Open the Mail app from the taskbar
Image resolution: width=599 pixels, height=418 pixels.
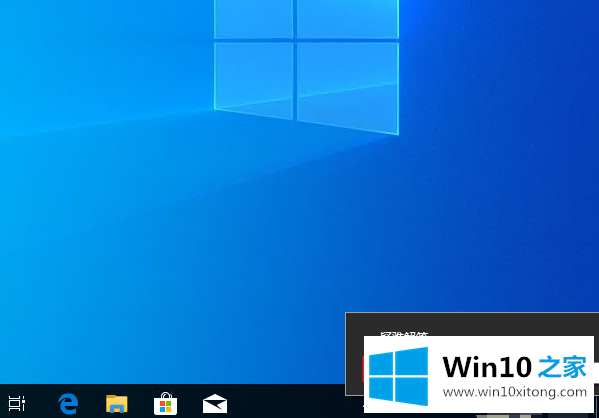pyautogui.click(x=215, y=403)
